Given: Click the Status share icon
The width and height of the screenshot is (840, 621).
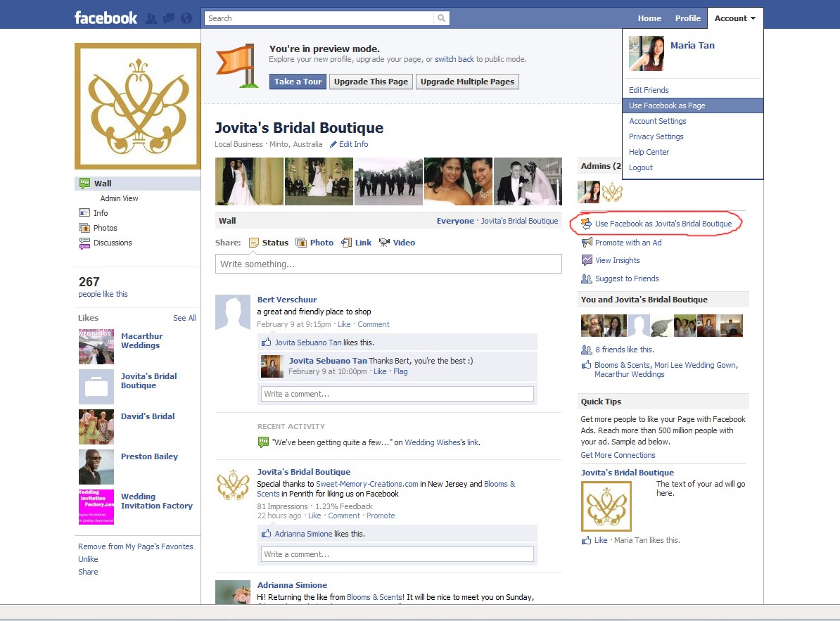Looking at the screenshot, I should tap(254, 243).
